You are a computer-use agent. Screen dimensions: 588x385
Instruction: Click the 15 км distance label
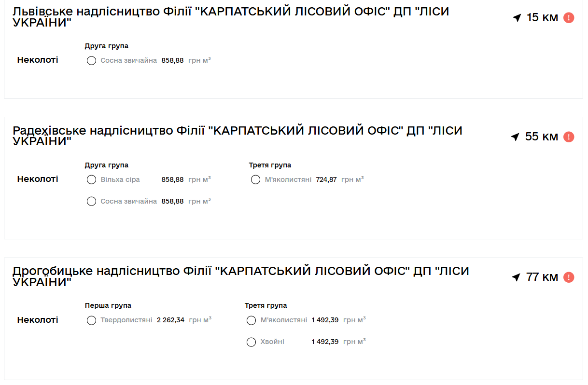point(542,18)
